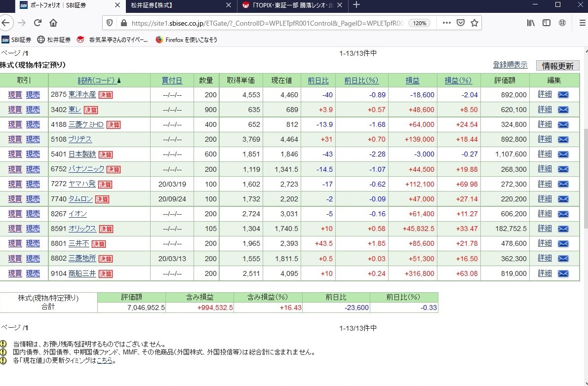Open 詳細 link for イオン row
This screenshot has height=386, width=588.
point(545,214)
